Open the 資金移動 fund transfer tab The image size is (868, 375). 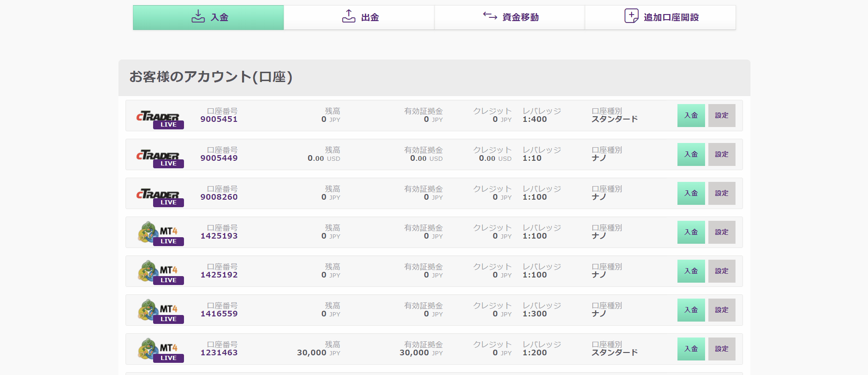click(x=510, y=17)
